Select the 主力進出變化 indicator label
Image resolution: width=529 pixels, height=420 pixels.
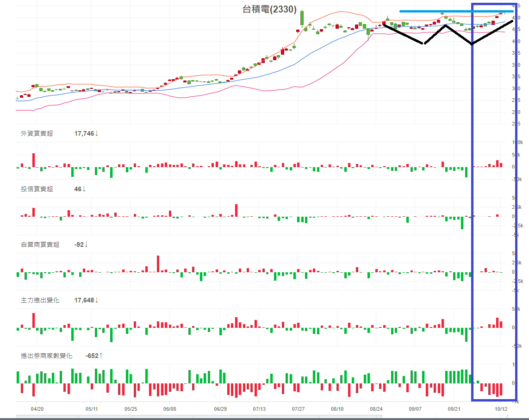click(x=40, y=300)
